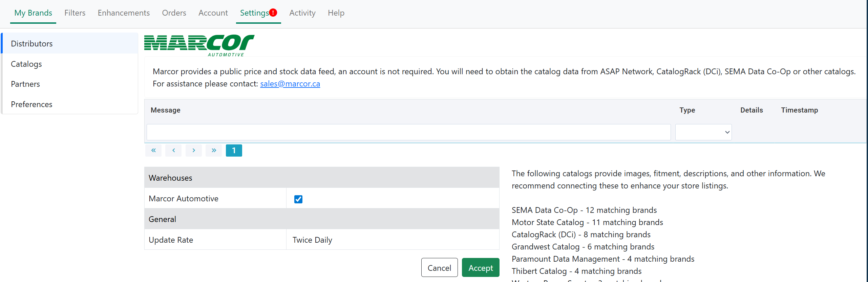This screenshot has height=282, width=868.
Task: Go to first page of messages
Action: [153, 150]
